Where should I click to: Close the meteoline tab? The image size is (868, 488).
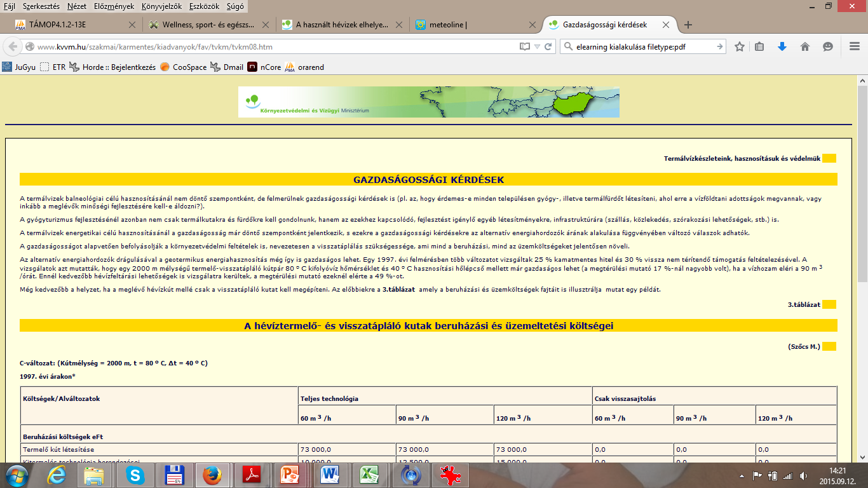532,25
